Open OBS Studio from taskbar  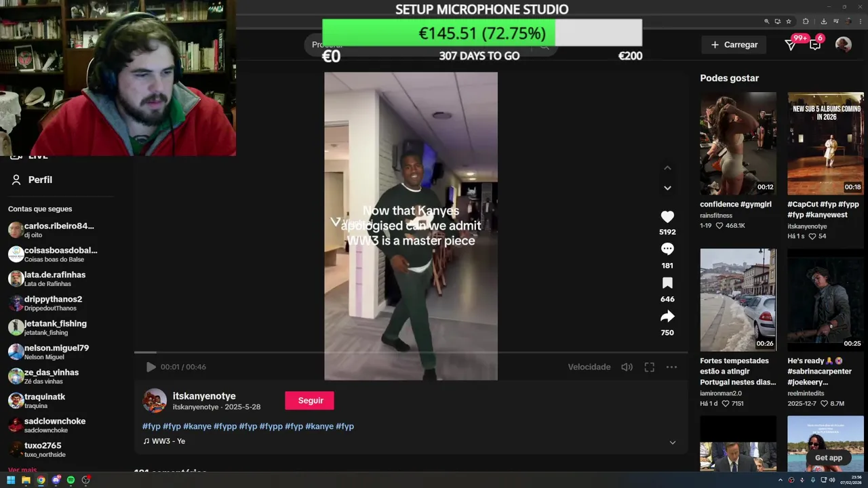pyautogui.click(x=85, y=480)
